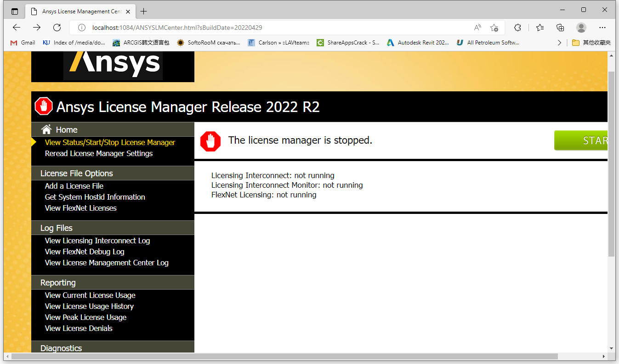
Task: Click the stop sign icon beside release title
Action: tap(44, 106)
